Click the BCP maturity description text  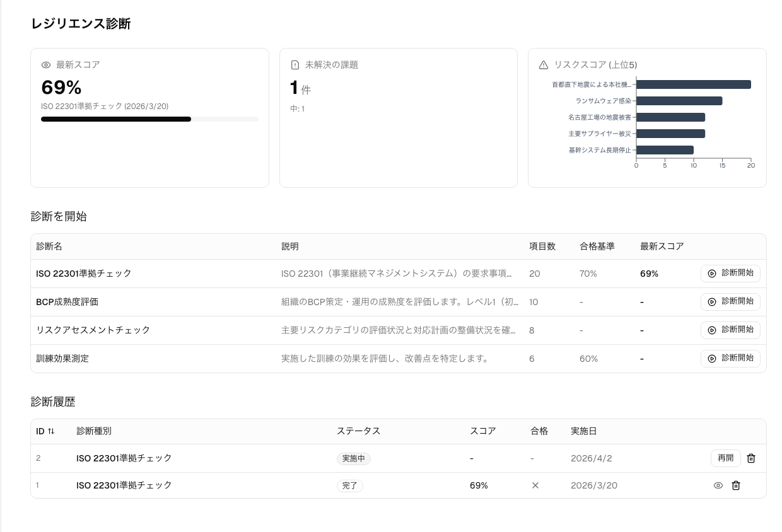(x=400, y=302)
